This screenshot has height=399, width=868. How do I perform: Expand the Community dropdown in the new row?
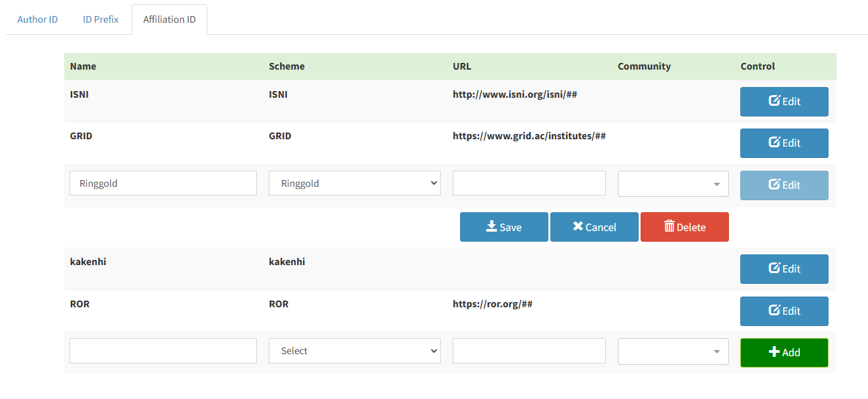tap(673, 351)
